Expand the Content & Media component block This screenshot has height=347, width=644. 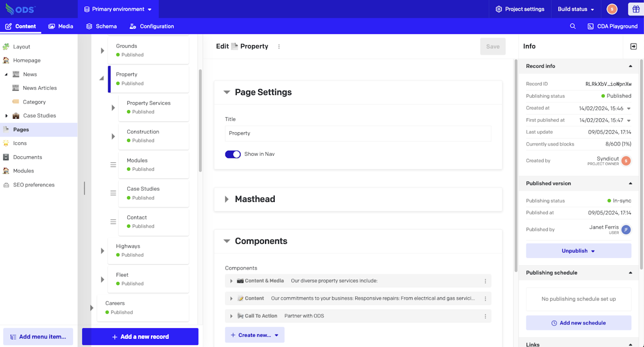[231, 281]
